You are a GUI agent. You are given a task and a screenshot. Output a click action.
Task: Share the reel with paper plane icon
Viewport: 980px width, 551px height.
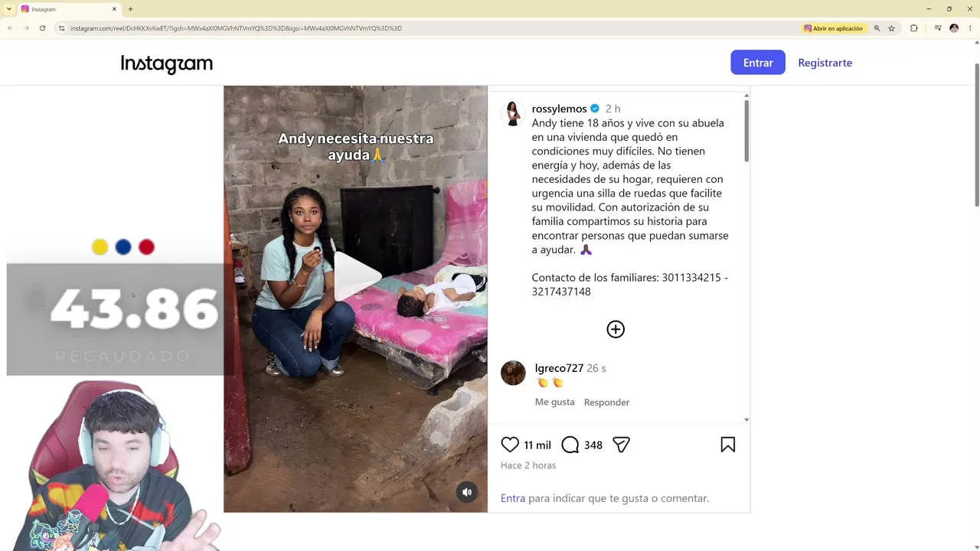click(x=621, y=445)
